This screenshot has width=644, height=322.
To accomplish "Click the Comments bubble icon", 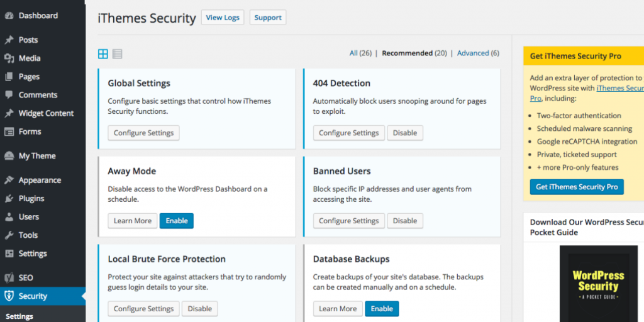I will 9,95.
